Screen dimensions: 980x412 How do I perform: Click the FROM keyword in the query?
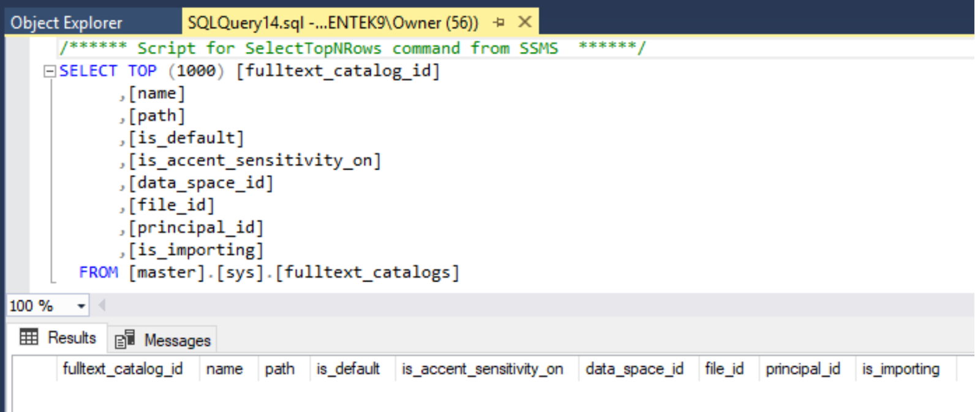point(98,272)
